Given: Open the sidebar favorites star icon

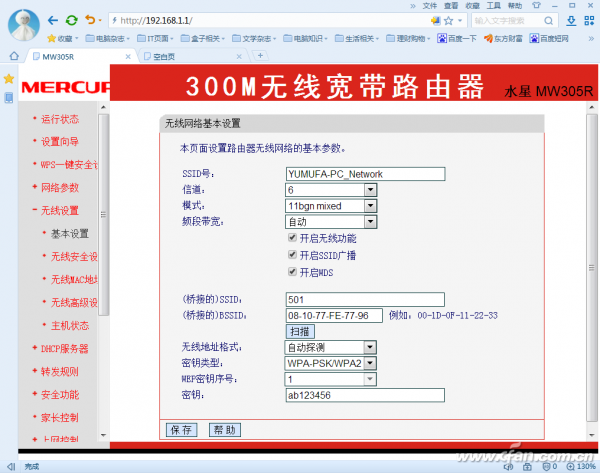Looking at the screenshot, I should 9,79.
